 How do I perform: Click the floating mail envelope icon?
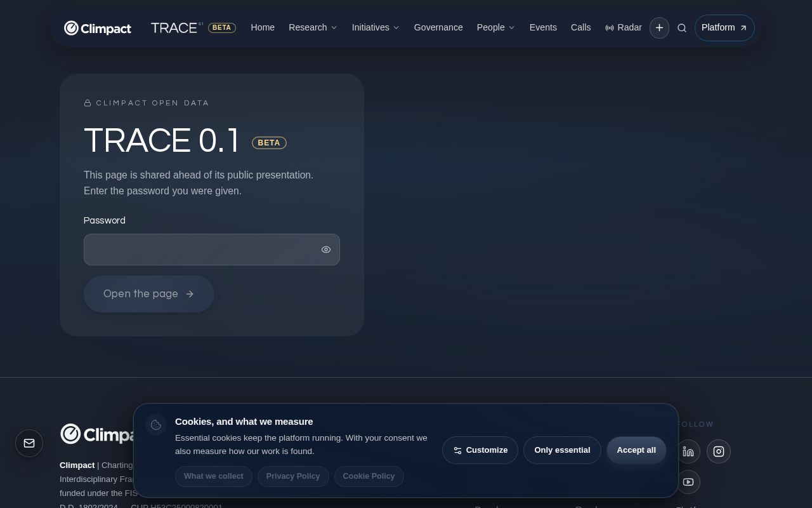click(29, 443)
